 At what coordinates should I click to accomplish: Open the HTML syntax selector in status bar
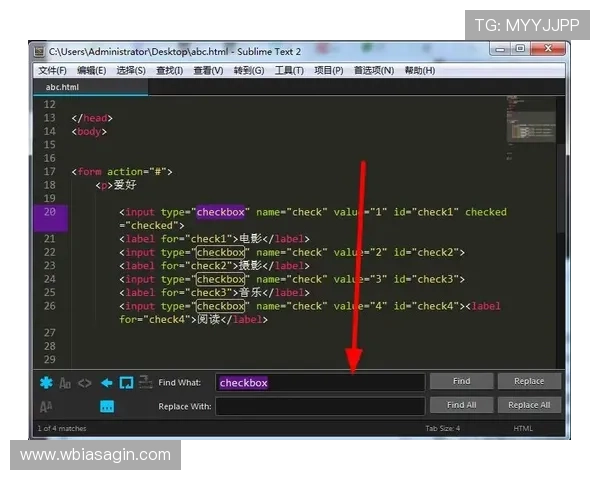point(523,428)
